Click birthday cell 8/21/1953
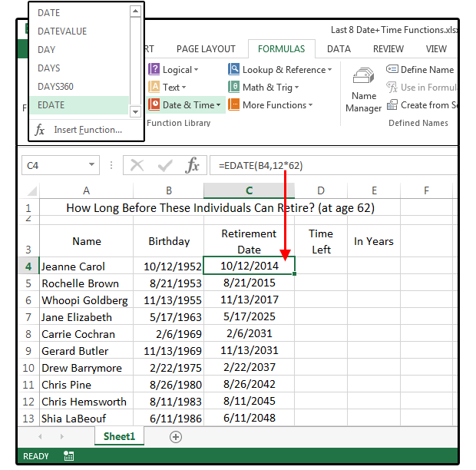 pos(169,283)
